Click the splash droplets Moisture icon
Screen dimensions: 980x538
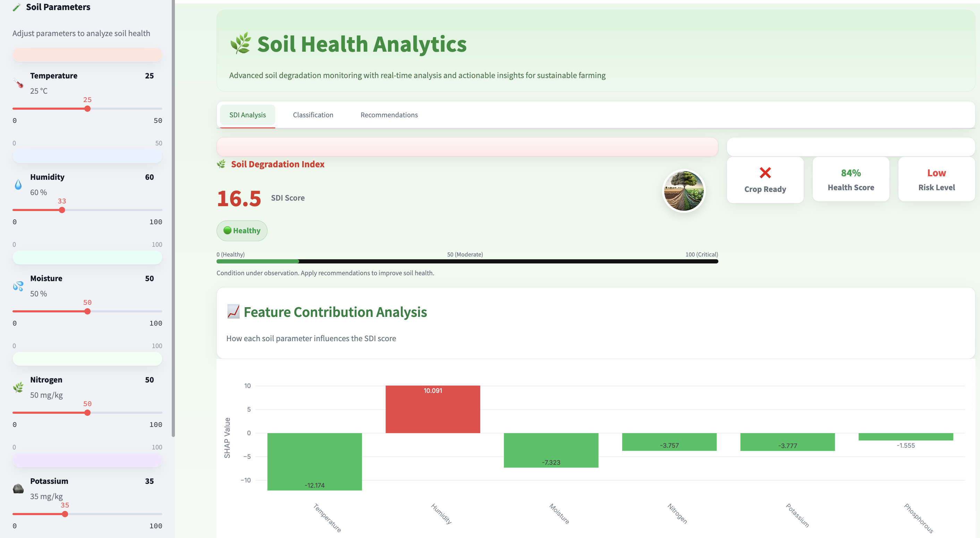coord(18,286)
